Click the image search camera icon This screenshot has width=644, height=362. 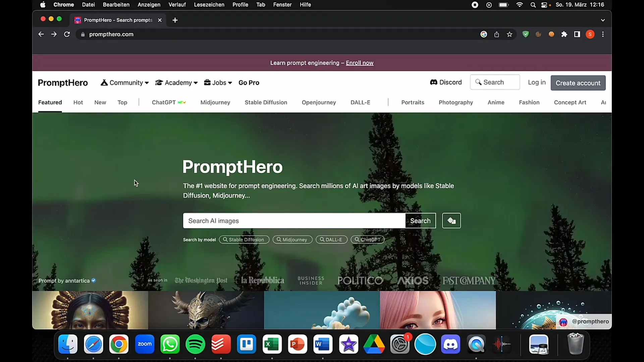tap(451, 221)
